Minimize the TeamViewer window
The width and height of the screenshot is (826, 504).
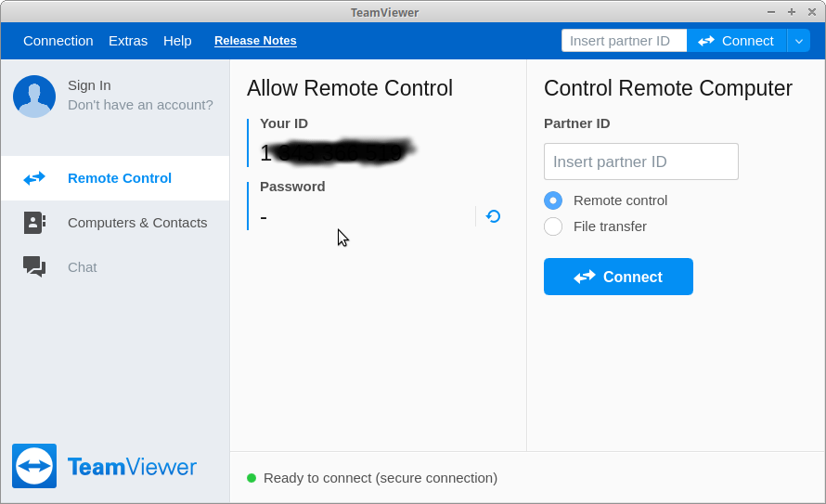[771, 11]
